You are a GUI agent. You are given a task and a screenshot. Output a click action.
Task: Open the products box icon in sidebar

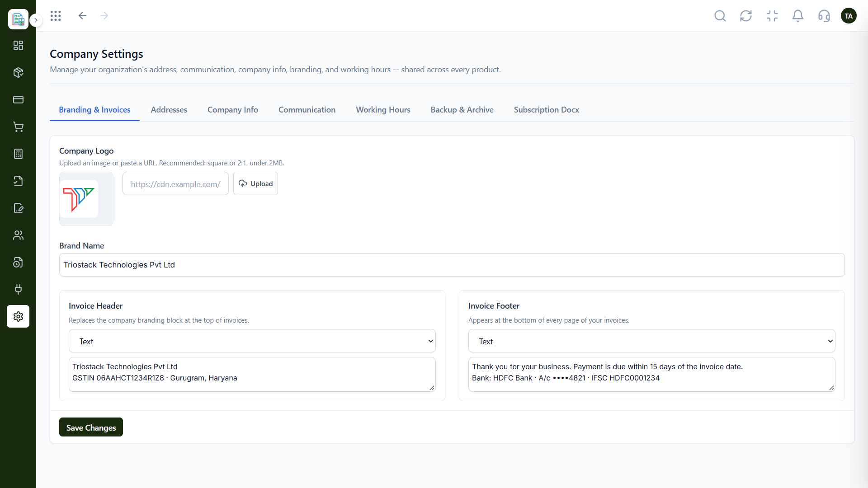point(18,73)
